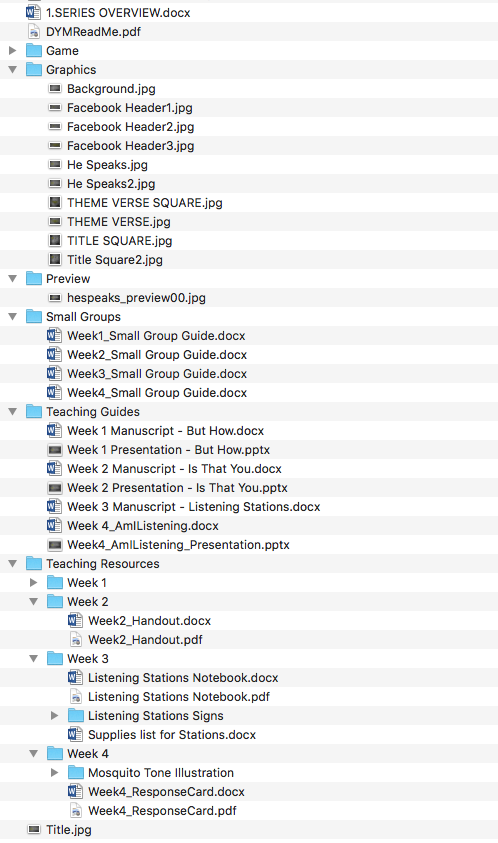
Task: Select Week 2 Manuscript - Is That You.docx
Action: 174,469
